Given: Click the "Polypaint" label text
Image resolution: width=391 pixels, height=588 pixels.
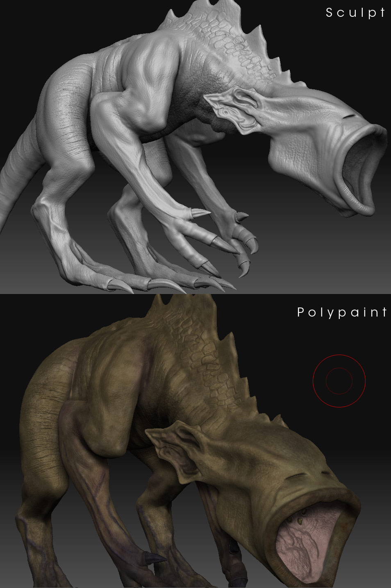Looking at the screenshot, I should click(342, 313).
